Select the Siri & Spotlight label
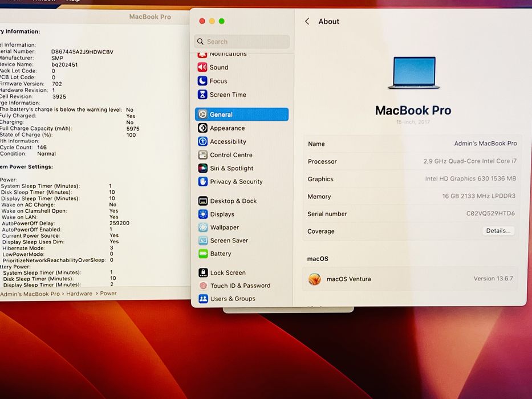Image resolution: width=532 pixels, height=399 pixels. pyautogui.click(x=232, y=168)
